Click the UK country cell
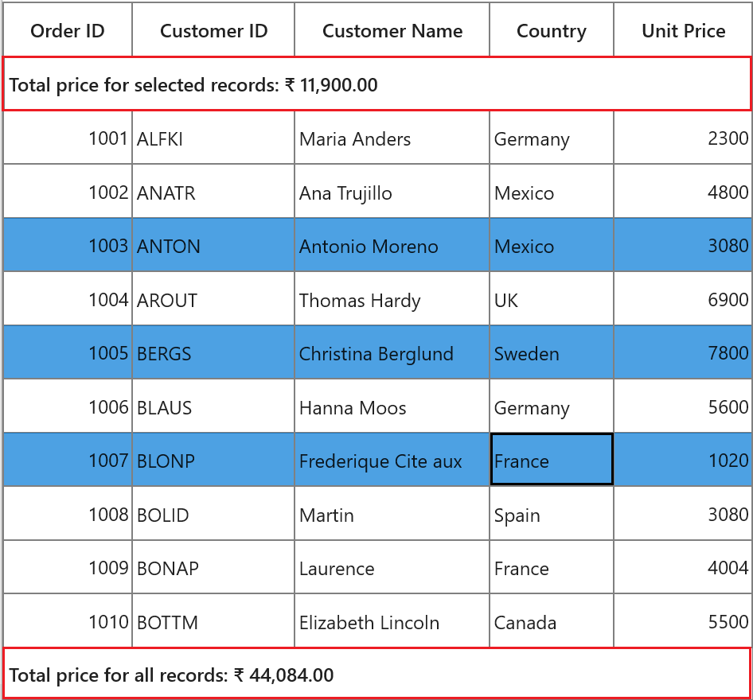Screen dimensions: 753x700 552,299
